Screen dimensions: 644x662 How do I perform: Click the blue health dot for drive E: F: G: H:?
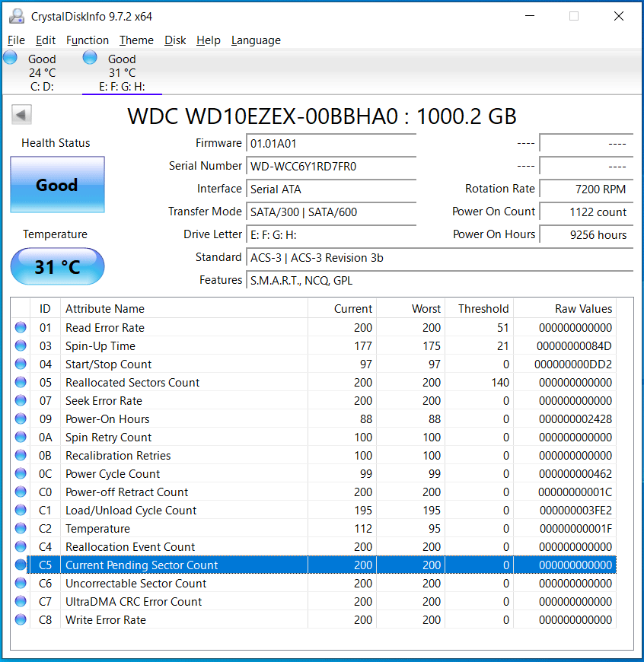pyautogui.click(x=89, y=56)
